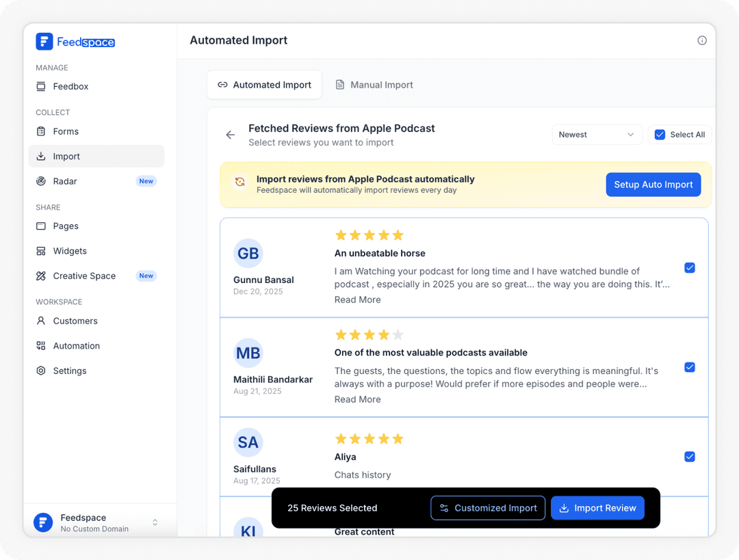Click the date 'Dec 20, 2025'
Viewport: 739px width, 560px height.
pyautogui.click(x=258, y=291)
